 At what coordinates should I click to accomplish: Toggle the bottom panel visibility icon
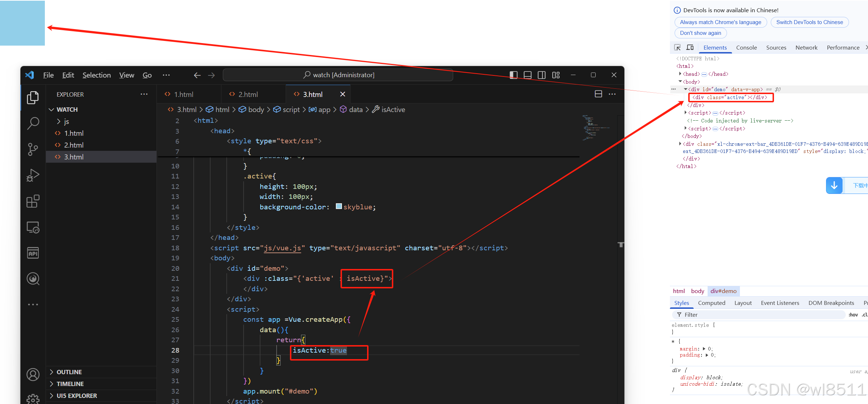tap(527, 75)
